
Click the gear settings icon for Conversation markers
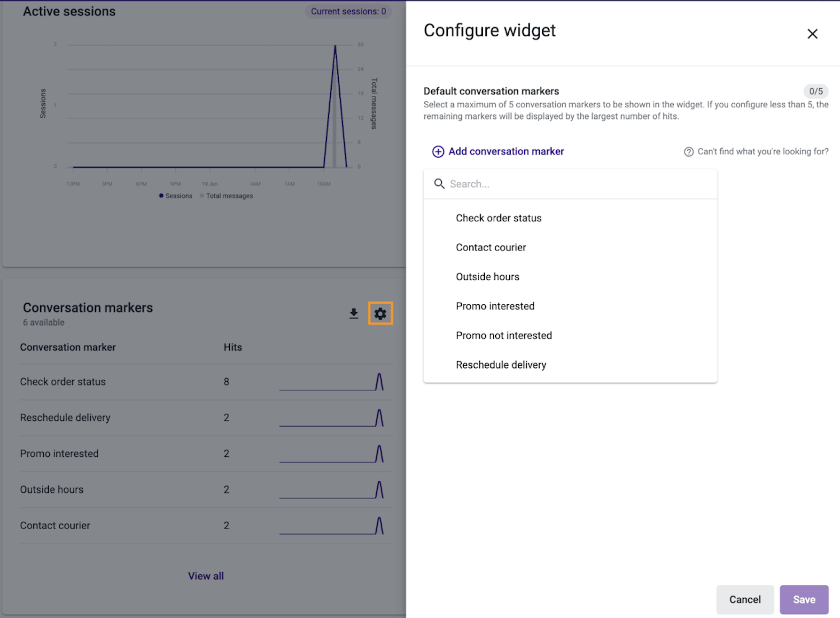380,313
